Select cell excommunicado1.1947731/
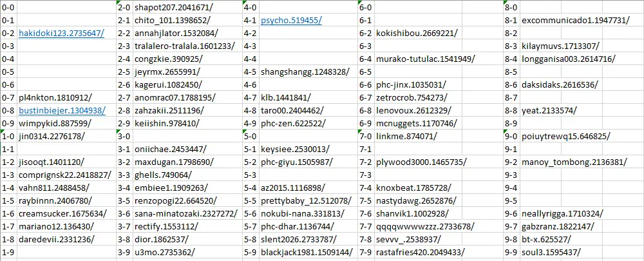This screenshot has width=644, height=261. point(575,21)
